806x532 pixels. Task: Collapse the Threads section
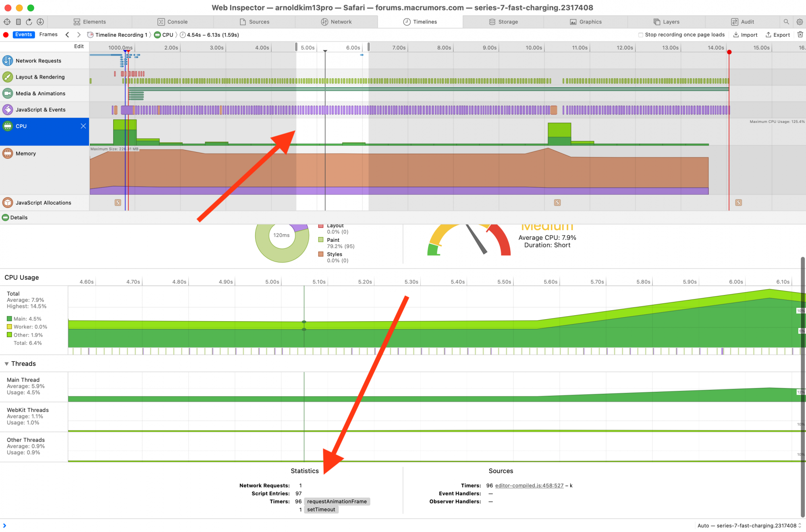[6, 364]
